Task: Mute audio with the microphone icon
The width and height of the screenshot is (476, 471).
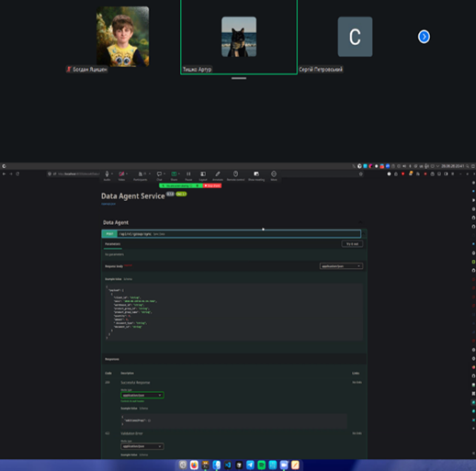Action: pyautogui.click(x=107, y=174)
